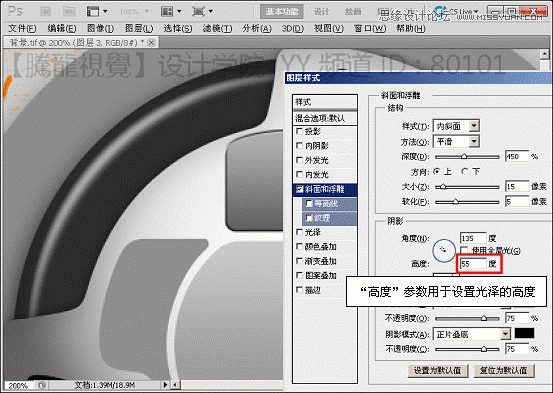This screenshot has width=553, height=393.
Task: Switch to 基本功能 workspace
Action: (x=282, y=12)
